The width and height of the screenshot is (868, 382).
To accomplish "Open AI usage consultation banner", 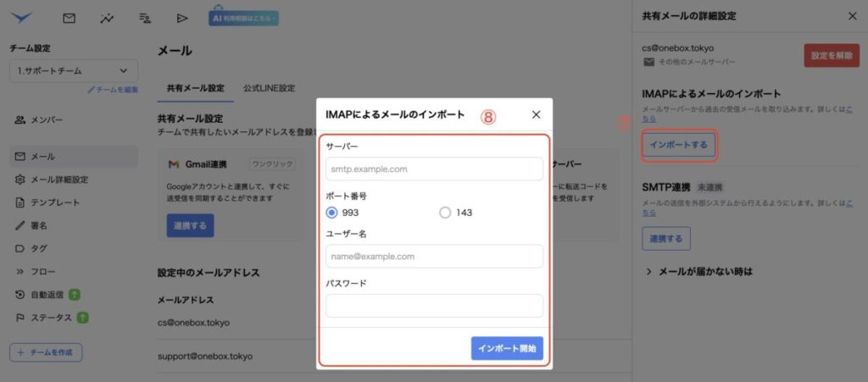I will [243, 17].
